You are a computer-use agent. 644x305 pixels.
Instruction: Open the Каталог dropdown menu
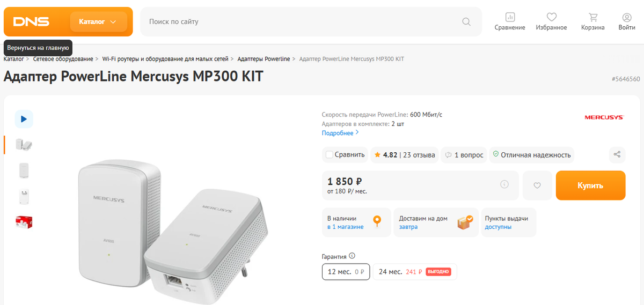coord(98,22)
